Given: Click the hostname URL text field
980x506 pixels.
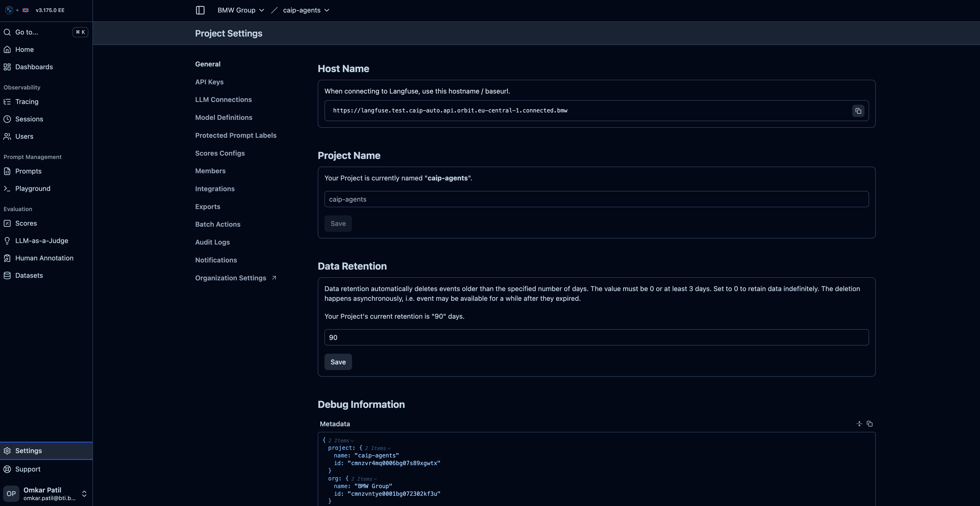Looking at the screenshot, I should (x=597, y=111).
